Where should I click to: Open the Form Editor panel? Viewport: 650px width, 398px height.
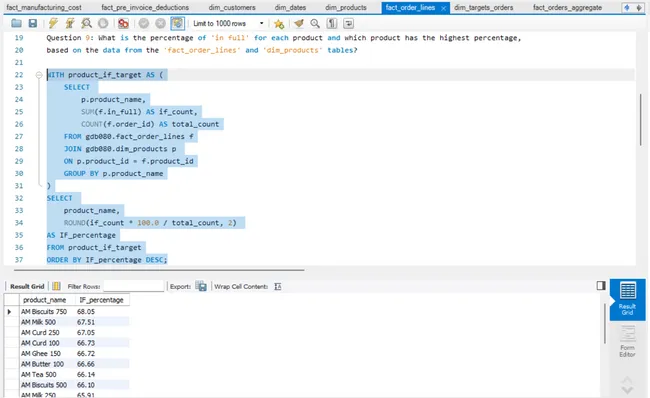pyautogui.click(x=627, y=342)
